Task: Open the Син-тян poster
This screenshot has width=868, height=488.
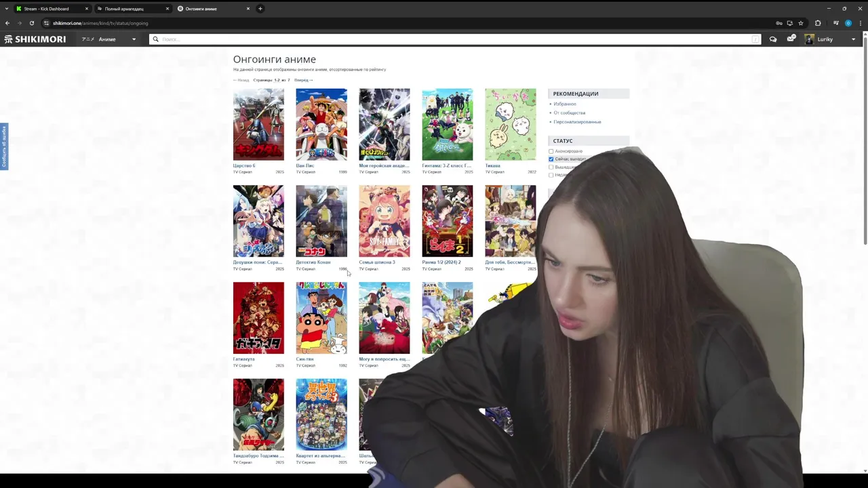Action: click(x=321, y=318)
